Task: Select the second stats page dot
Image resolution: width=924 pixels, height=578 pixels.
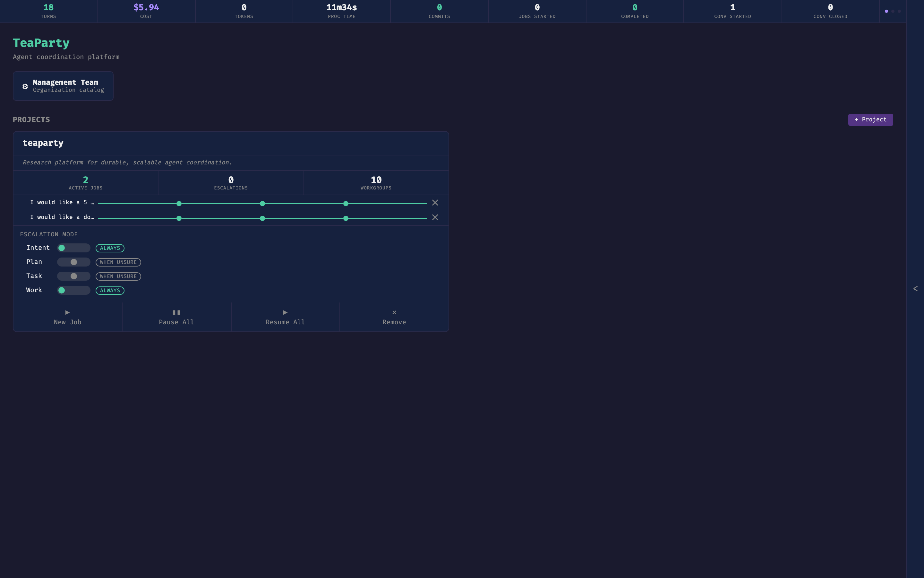Action: pos(893,11)
